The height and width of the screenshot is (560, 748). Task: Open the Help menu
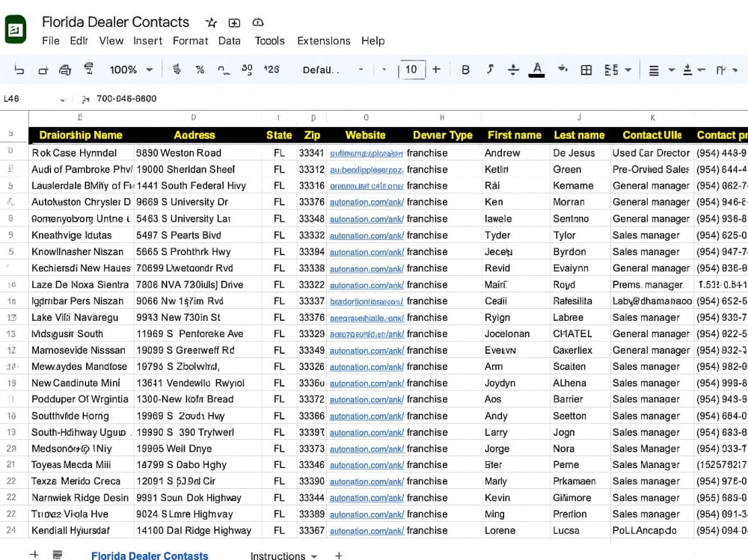[x=373, y=41]
